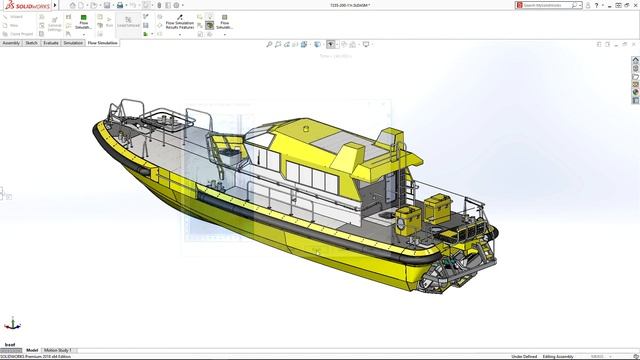The image size is (640, 360).
Task: Click Zoom to Fit magnifier icon
Action: point(269,44)
